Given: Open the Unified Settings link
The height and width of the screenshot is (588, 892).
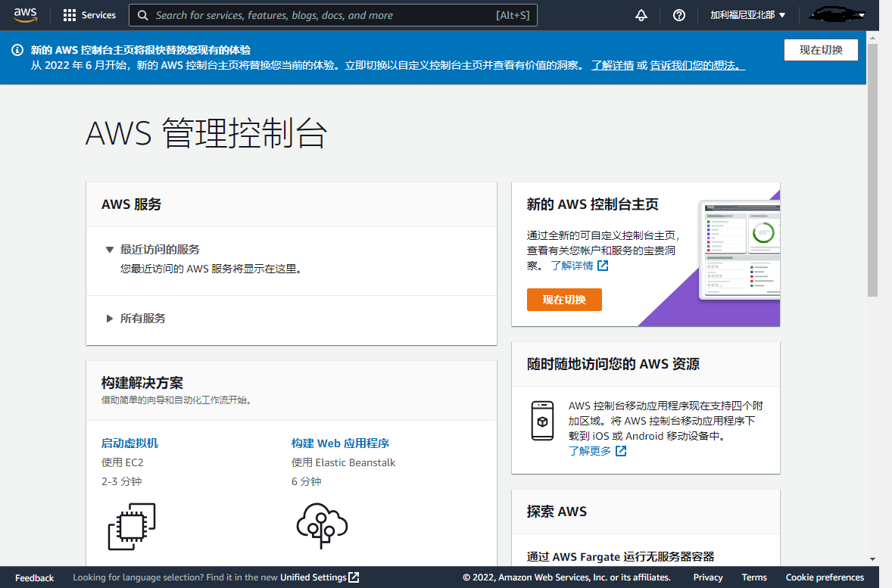Looking at the screenshot, I should tap(313, 577).
